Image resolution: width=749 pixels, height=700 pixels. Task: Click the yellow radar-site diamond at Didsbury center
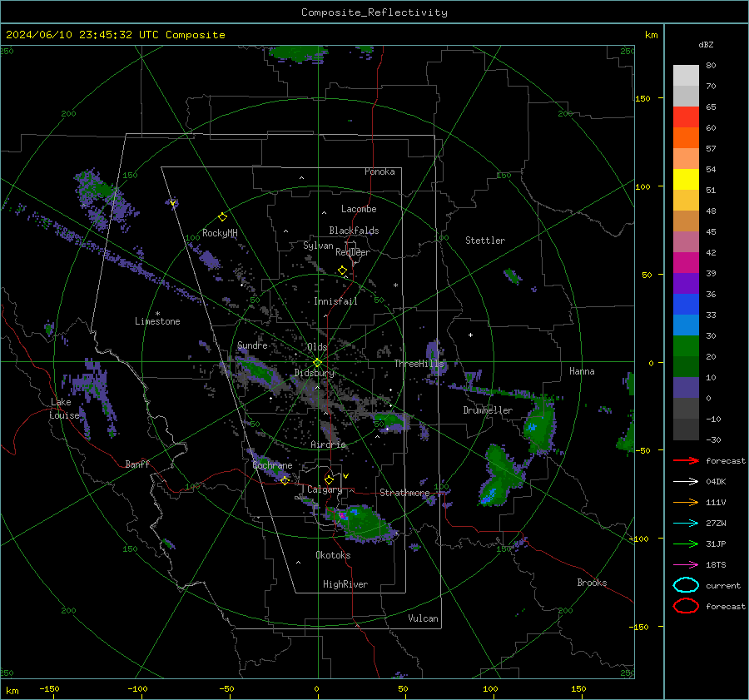[317, 363]
